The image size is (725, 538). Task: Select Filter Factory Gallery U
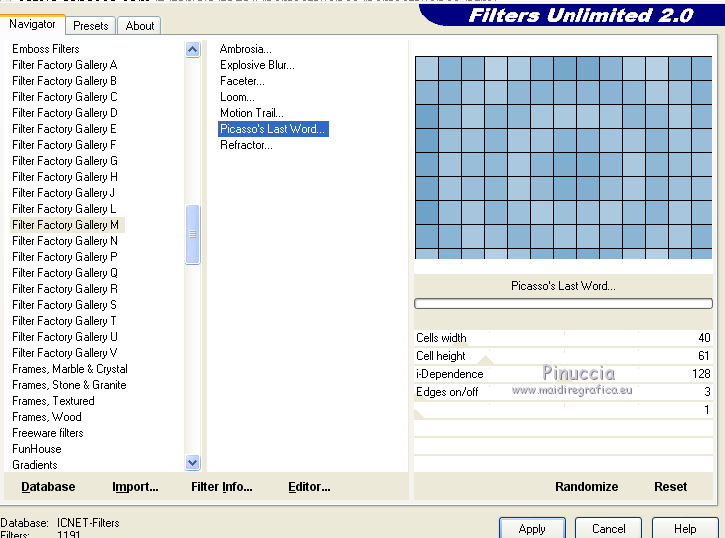(65, 337)
